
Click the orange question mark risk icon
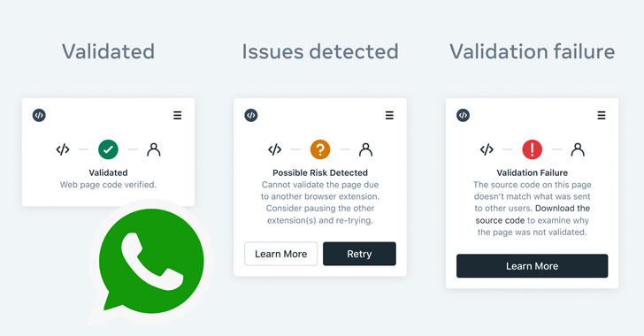[320, 149]
